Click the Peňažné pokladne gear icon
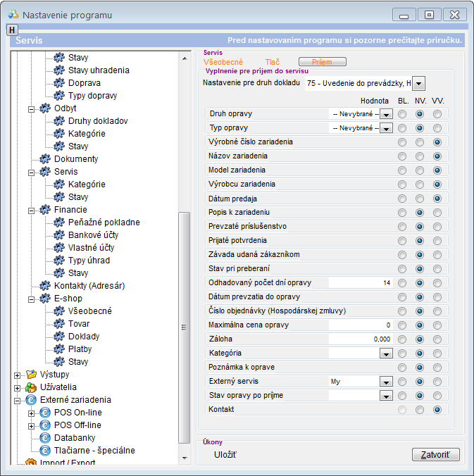 (x=59, y=223)
